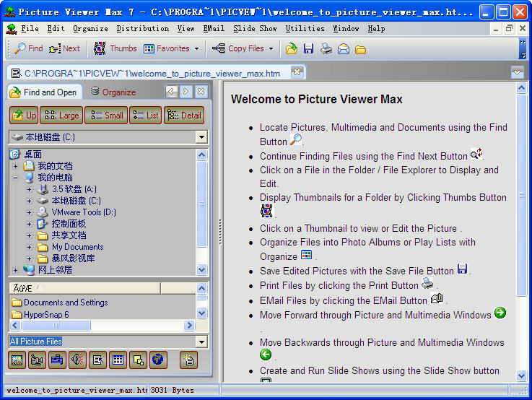This screenshot has width=532, height=400.
Task: Switch to Small icon view
Action: 106,116
